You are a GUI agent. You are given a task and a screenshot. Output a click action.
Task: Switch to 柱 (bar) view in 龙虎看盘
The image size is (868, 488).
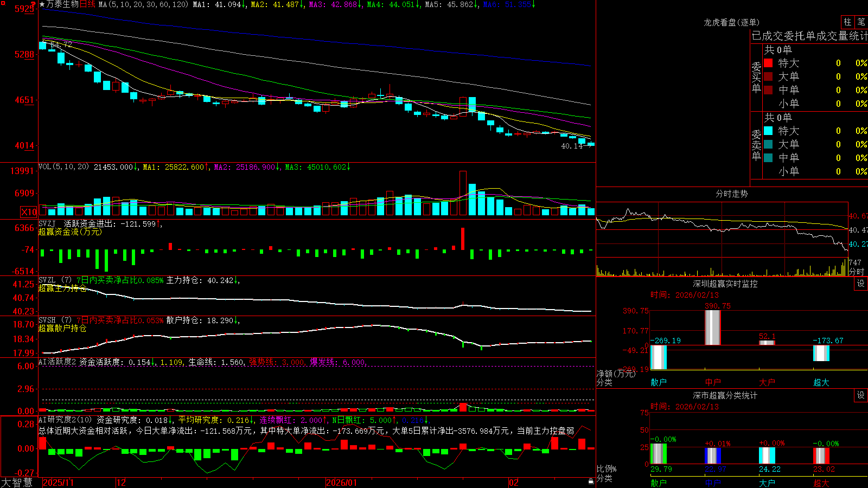coord(847,22)
